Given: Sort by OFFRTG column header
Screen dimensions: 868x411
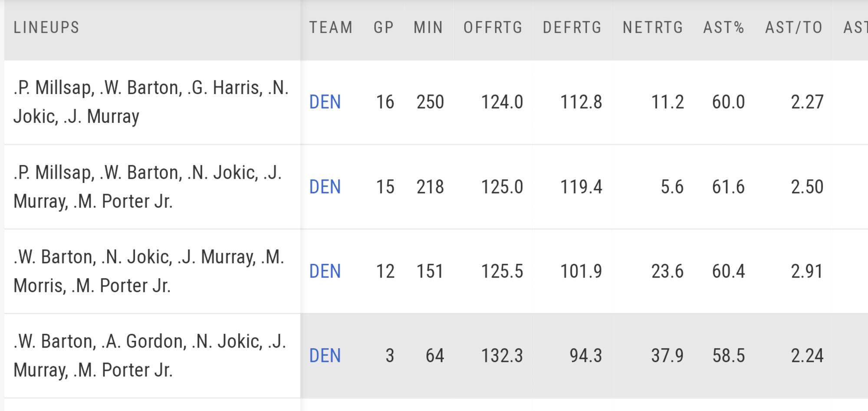Looking at the screenshot, I should coord(493,28).
